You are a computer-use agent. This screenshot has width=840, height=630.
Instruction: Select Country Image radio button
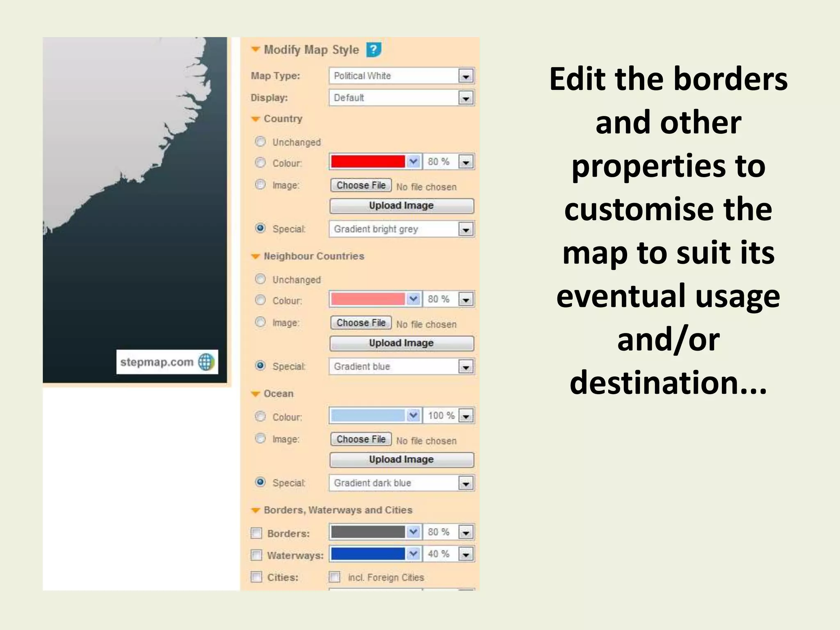260,185
